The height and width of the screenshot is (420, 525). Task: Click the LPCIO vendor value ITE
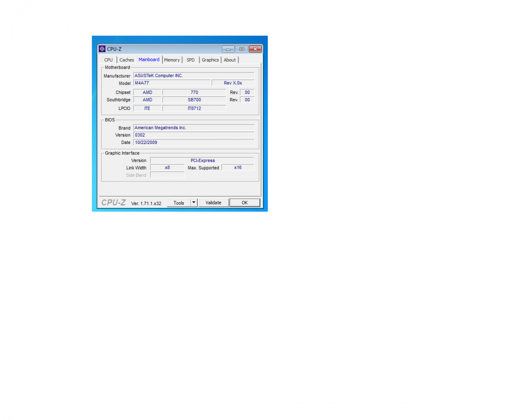(147, 108)
